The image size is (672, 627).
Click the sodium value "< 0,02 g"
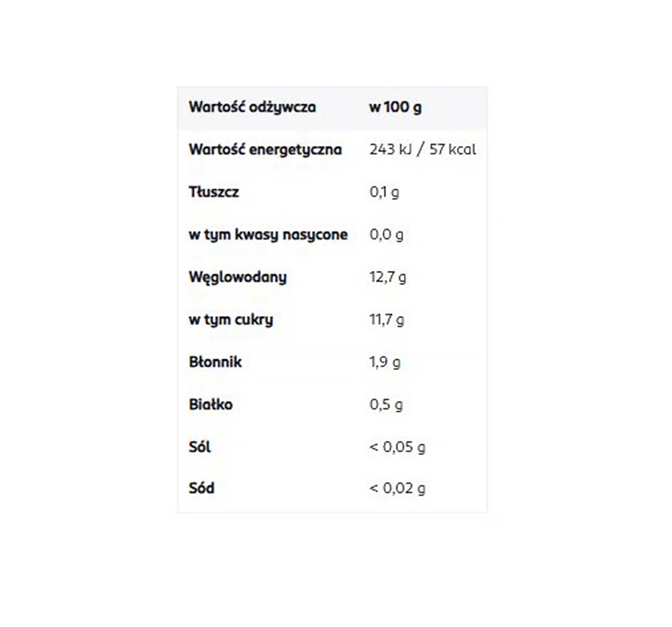tap(397, 488)
